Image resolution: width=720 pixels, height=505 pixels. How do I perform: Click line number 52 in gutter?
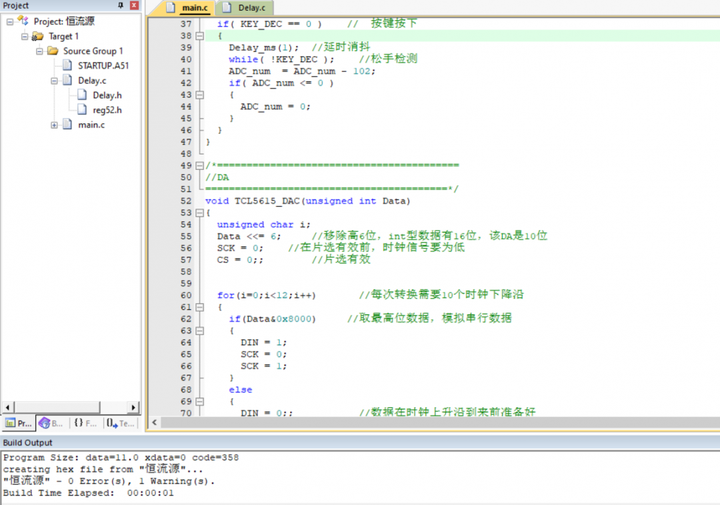click(186, 201)
